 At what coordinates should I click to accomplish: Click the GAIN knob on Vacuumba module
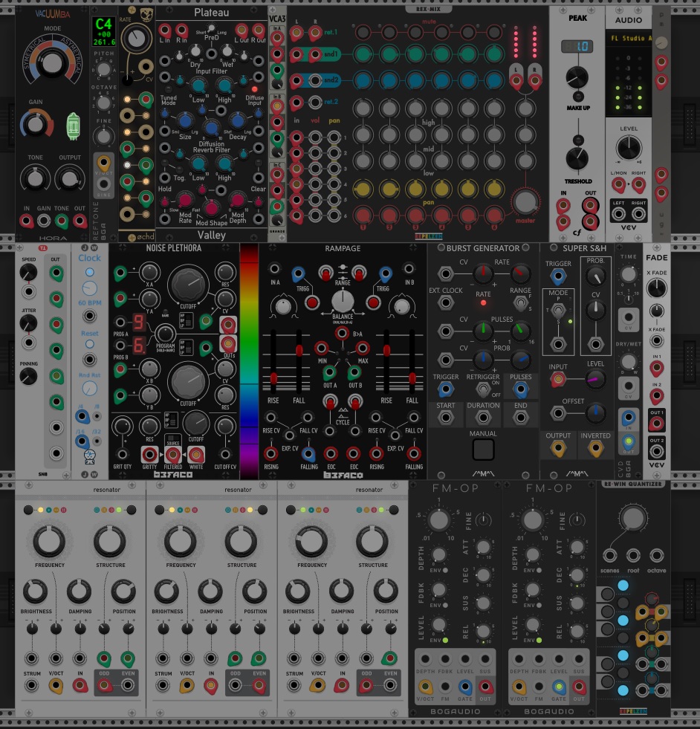pos(36,124)
